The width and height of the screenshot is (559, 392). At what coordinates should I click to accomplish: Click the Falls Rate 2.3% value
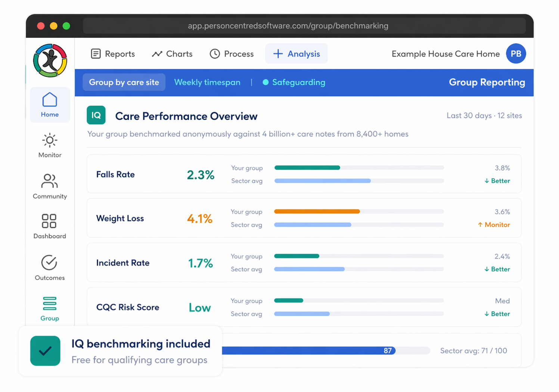click(x=201, y=175)
